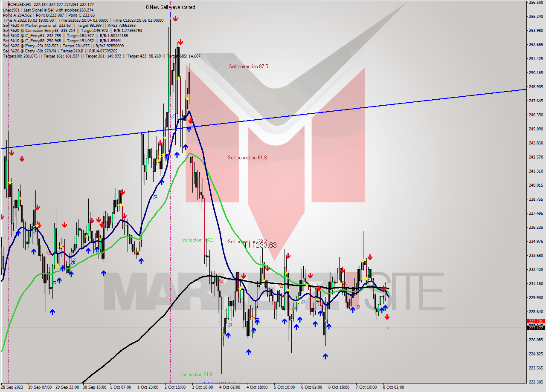Click the 255.240 price axis value

click(536, 16)
